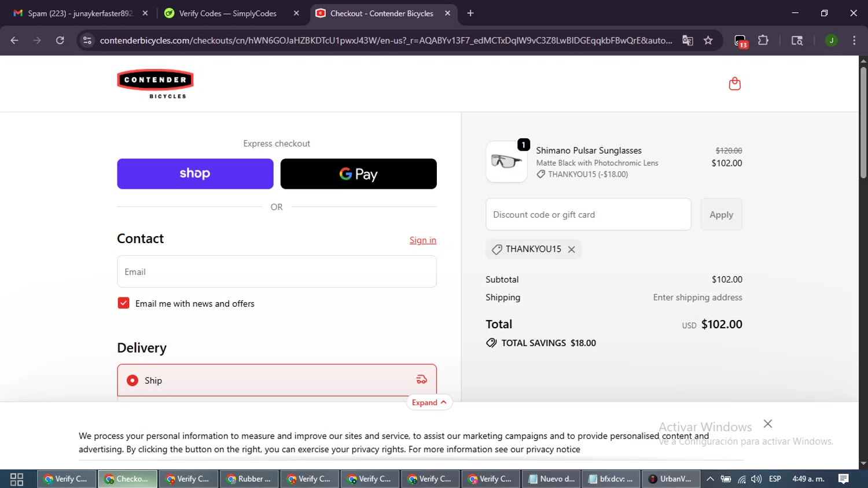Click the Delivery section heading
The image size is (868, 488).
(x=142, y=348)
